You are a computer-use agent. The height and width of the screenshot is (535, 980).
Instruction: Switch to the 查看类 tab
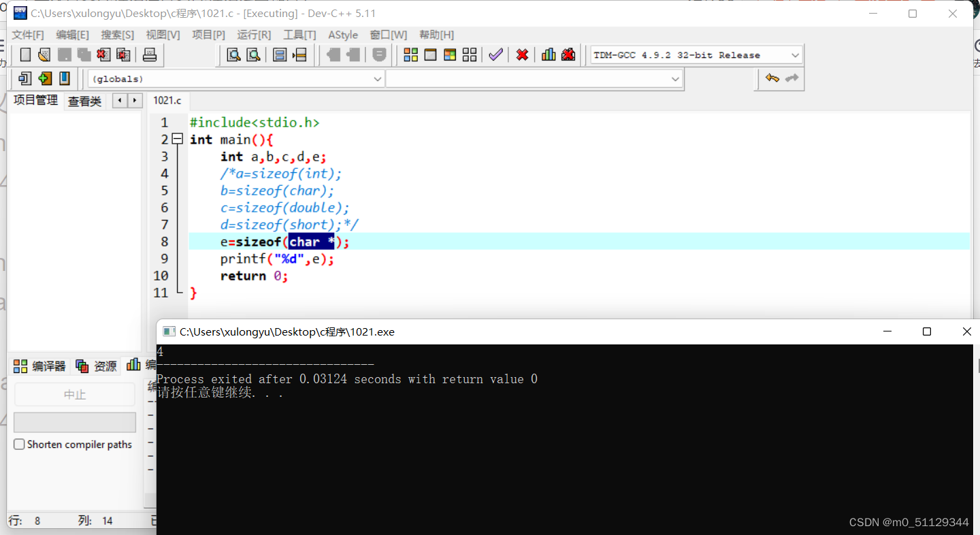coord(85,101)
